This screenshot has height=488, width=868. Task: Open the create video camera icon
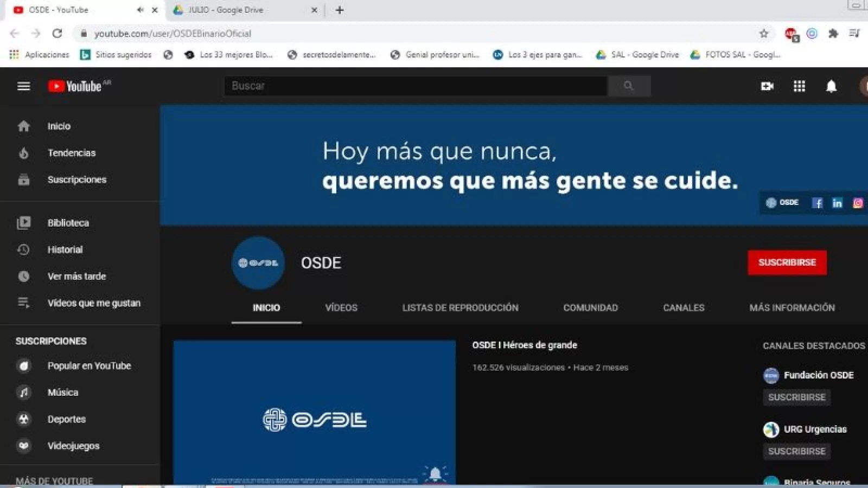coord(767,86)
